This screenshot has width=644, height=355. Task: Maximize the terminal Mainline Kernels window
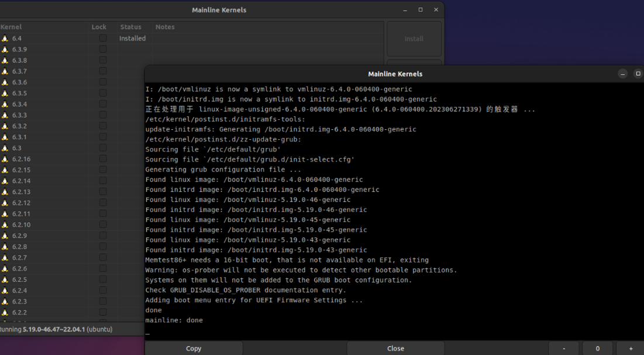click(x=638, y=74)
